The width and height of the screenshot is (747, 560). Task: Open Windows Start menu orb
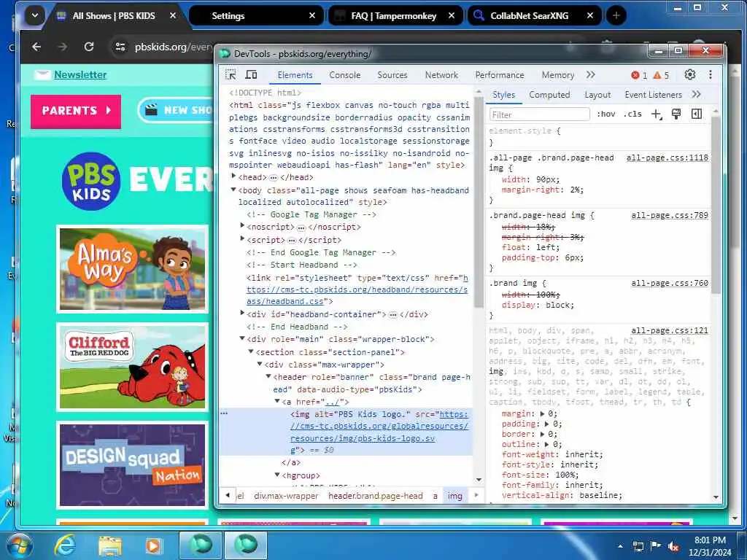[20, 545]
